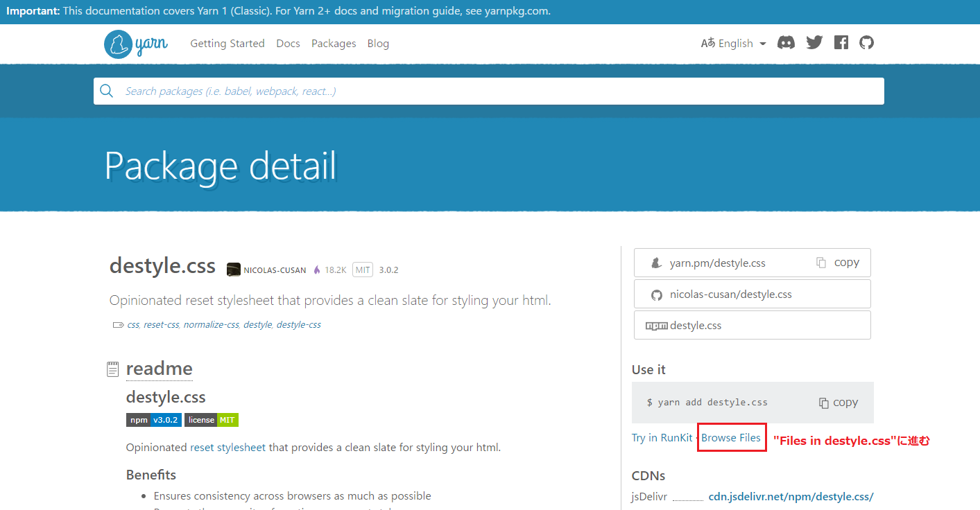Open the Blog menu item
This screenshot has width=980, height=510.
pos(378,44)
